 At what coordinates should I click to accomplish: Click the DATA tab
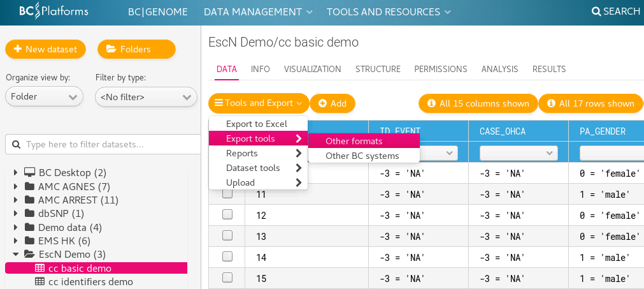(x=227, y=69)
